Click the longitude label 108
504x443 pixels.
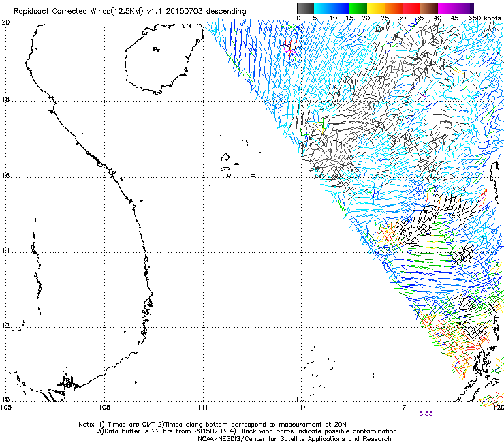[x=104, y=408]
